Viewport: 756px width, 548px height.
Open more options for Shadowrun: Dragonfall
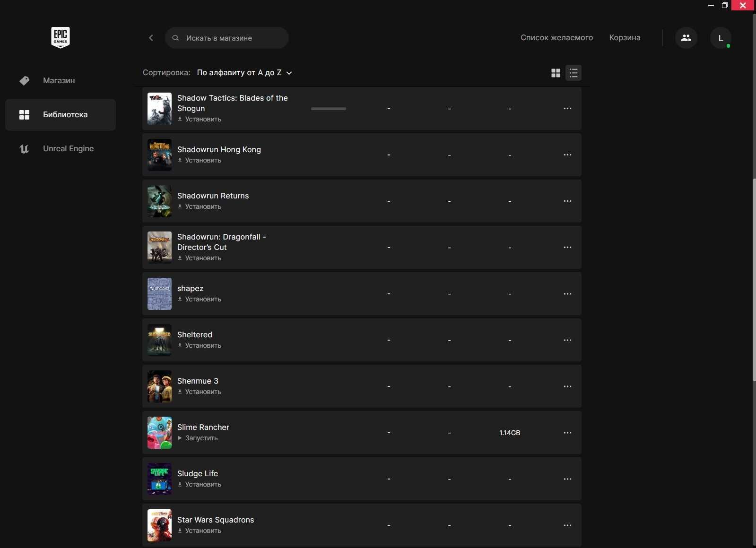[567, 248]
